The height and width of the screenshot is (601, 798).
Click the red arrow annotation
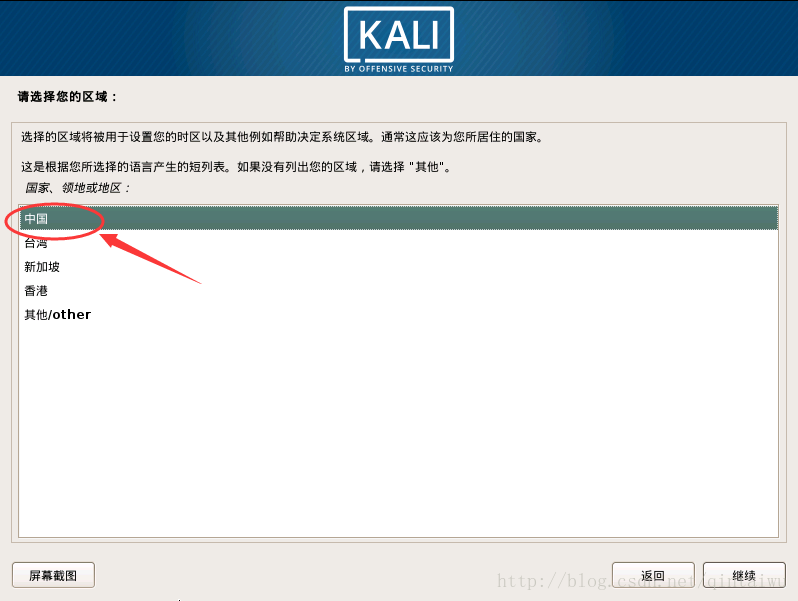(150, 257)
